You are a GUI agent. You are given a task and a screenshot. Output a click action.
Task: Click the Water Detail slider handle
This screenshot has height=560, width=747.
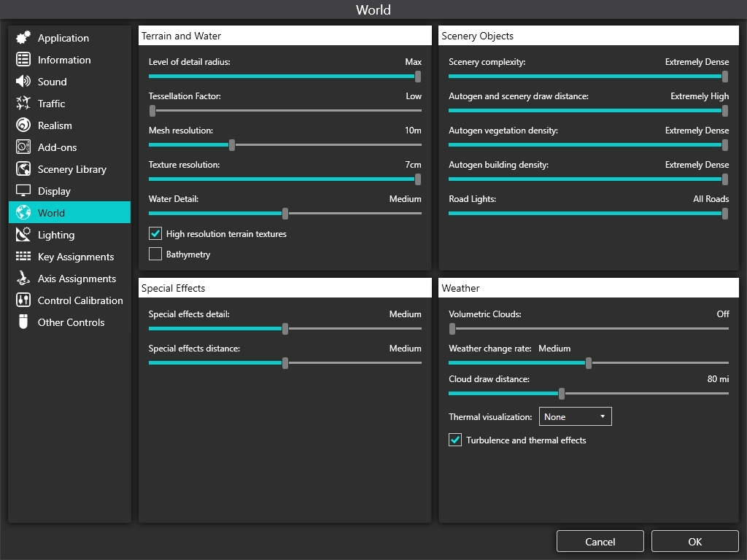285,214
